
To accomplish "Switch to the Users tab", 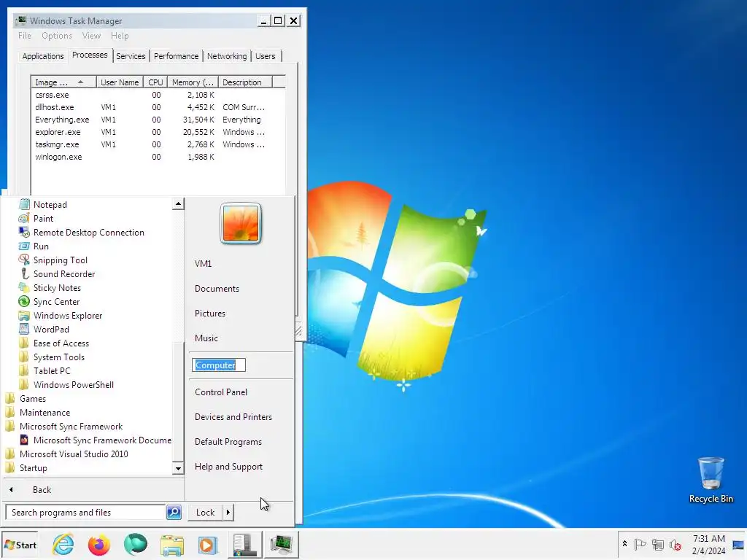I will 266,56.
